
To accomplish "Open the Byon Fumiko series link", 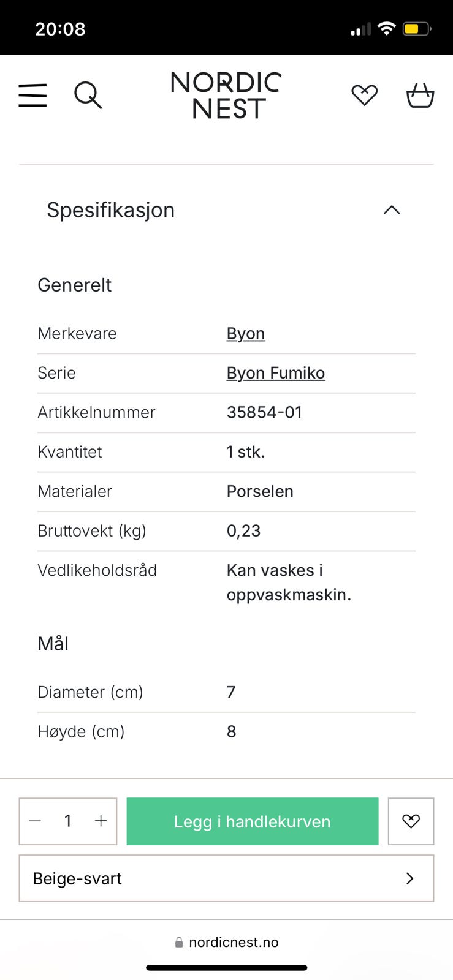I will point(275,373).
